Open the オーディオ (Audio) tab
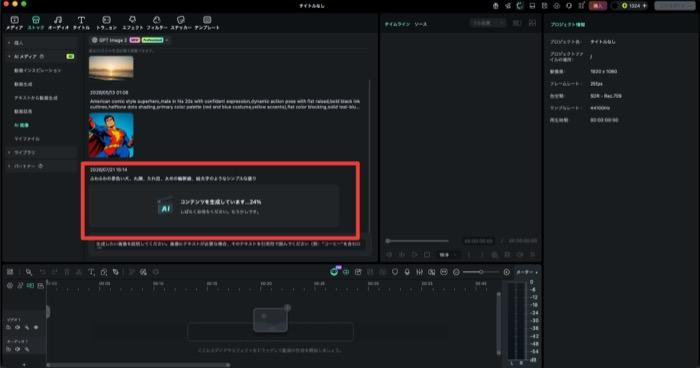The image size is (700, 368). [x=58, y=22]
